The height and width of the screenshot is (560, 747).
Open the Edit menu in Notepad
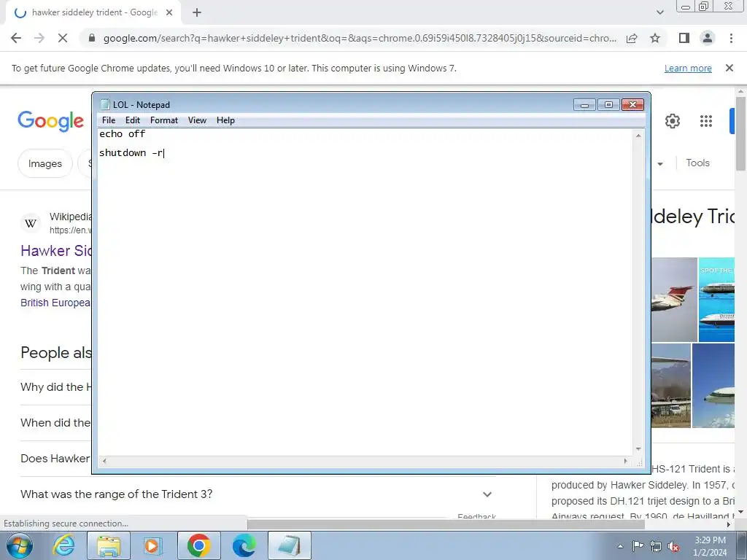[133, 120]
